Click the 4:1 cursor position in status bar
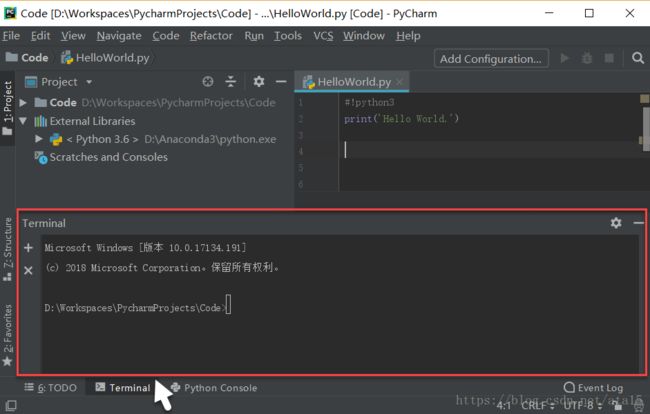Viewport: 650px width, 414px height. tap(504, 406)
